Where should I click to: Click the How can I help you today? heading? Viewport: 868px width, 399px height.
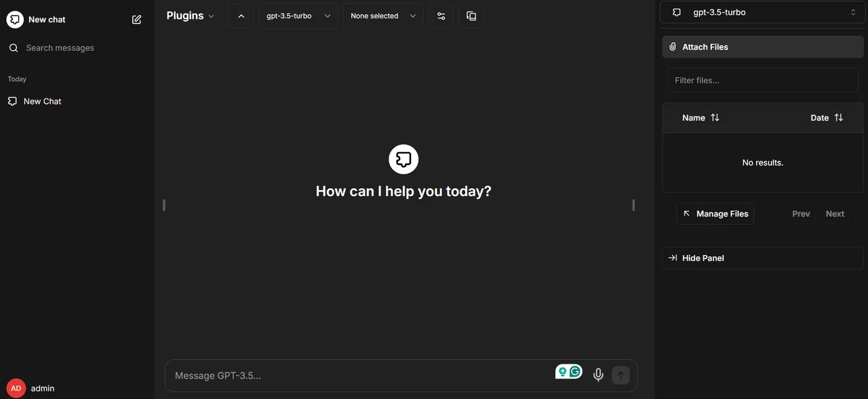point(403,191)
